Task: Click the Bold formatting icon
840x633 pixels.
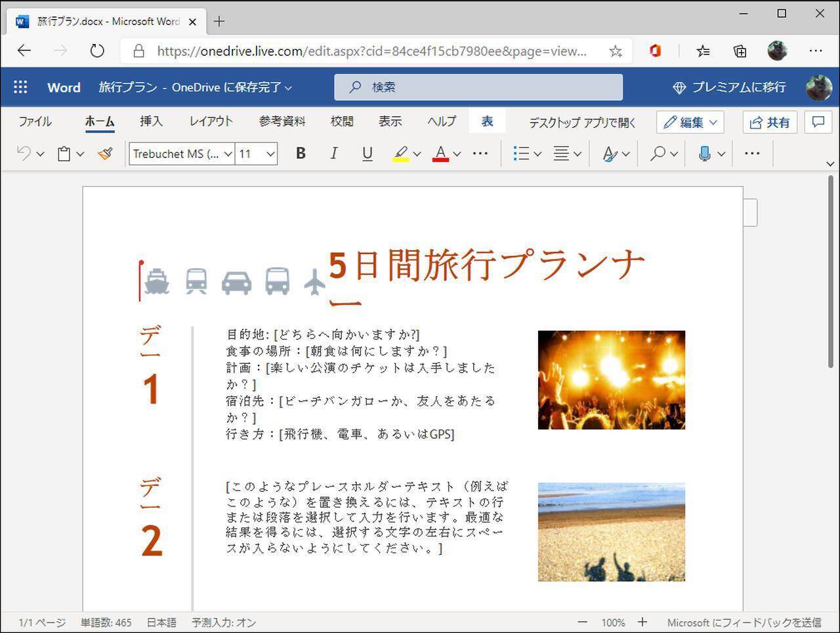Action: pyautogui.click(x=301, y=153)
